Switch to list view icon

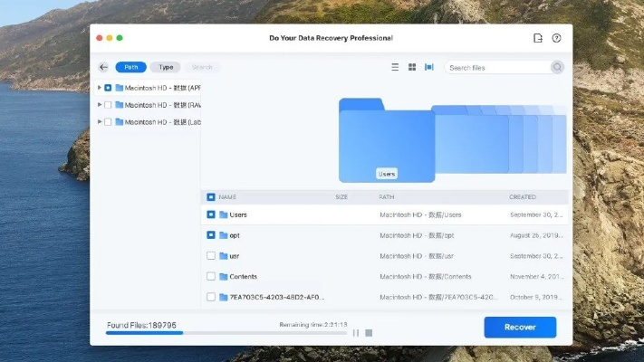point(395,67)
